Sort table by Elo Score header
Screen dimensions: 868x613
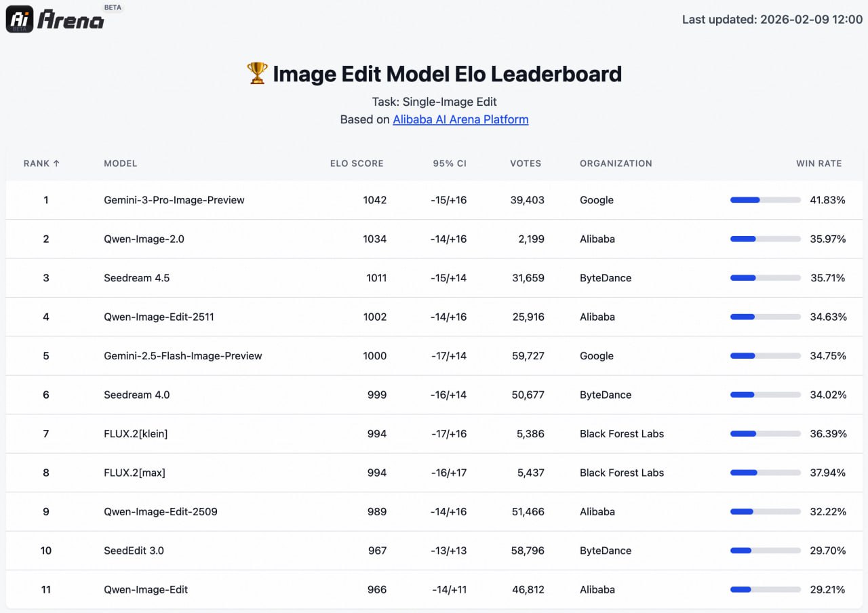[357, 163]
